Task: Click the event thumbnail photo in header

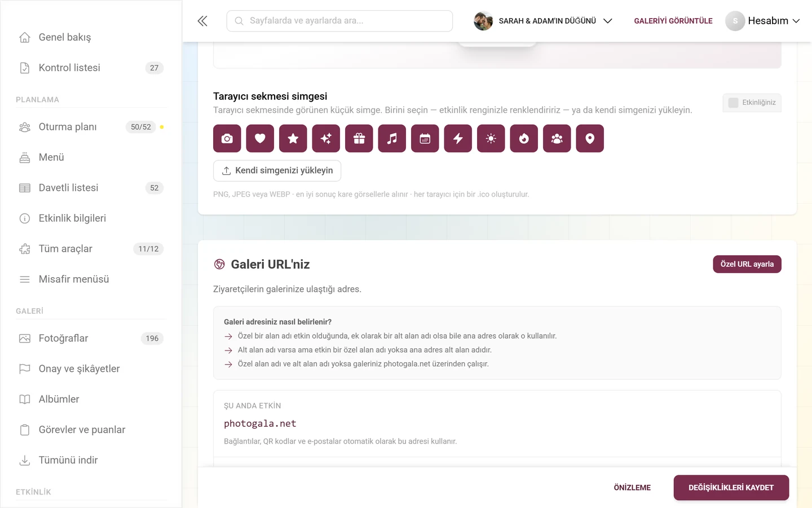Action: (x=483, y=21)
